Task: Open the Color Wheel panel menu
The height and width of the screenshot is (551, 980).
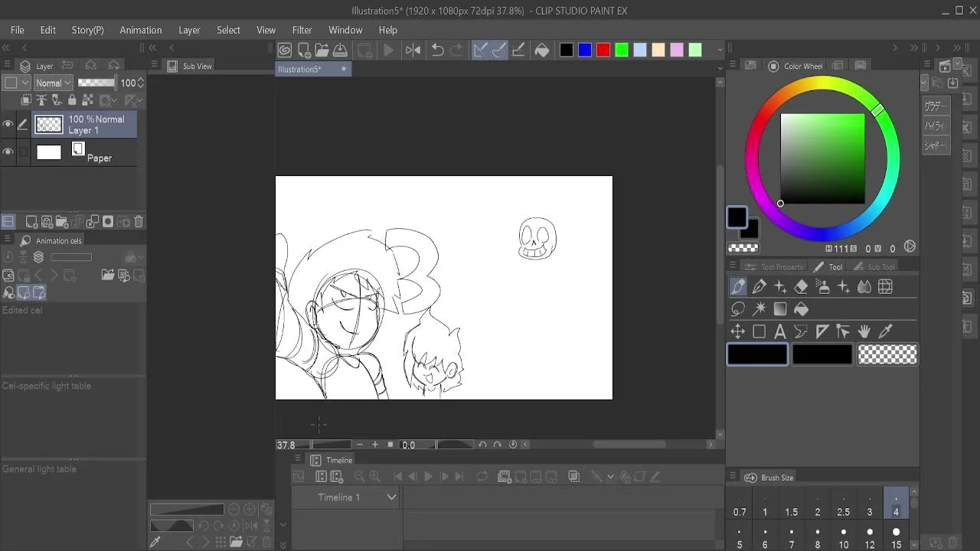Action: coord(733,66)
